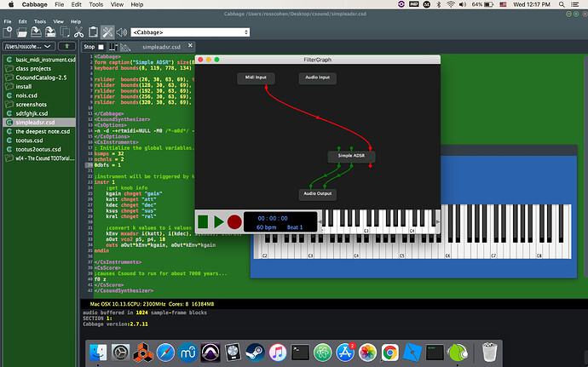The width and height of the screenshot is (588, 367).
Task: Click the Save As toolbar icon
Action: (50, 32)
